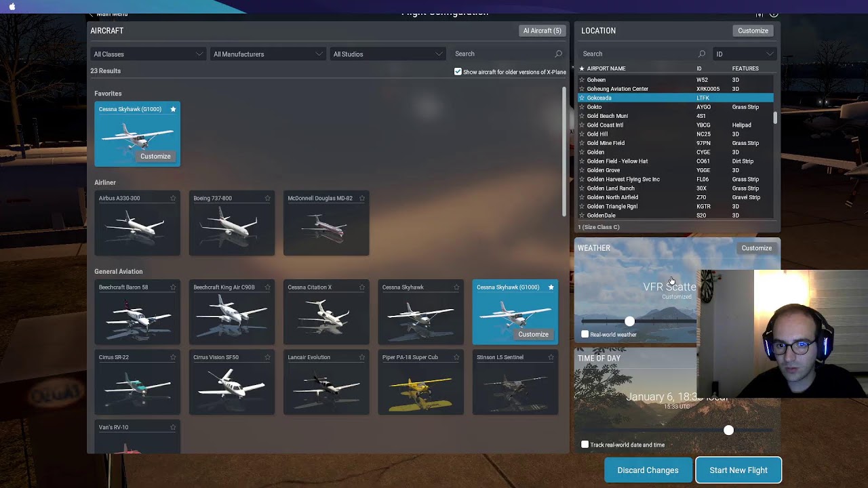Screen dimensions: 868x488
Task: Select Golden Harvest Flying Svc Inc row
Action: (x=675, y=180)
